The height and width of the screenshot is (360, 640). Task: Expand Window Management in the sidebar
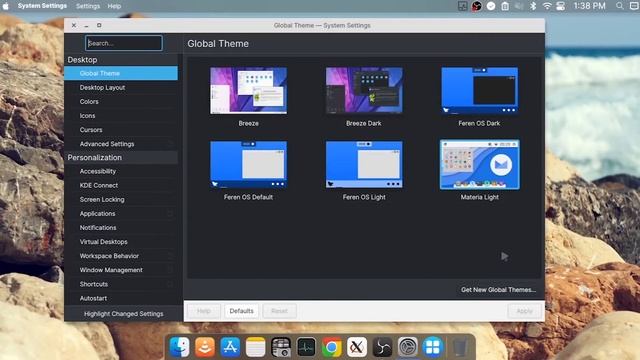121,270
